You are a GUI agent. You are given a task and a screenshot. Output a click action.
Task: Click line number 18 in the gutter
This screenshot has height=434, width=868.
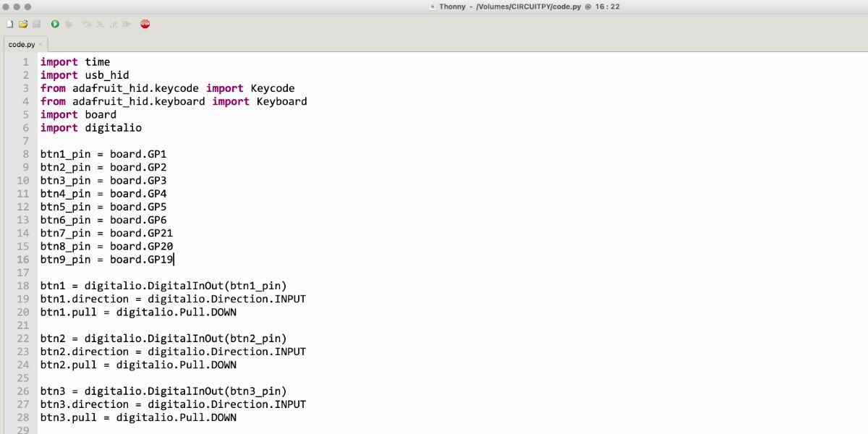point(22,286)
